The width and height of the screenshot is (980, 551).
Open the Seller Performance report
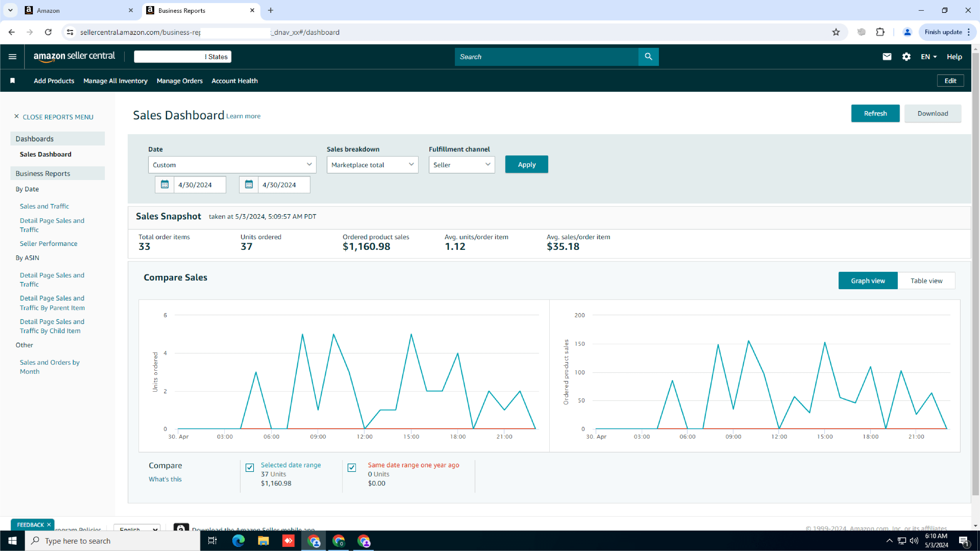[x=48, y=243]
